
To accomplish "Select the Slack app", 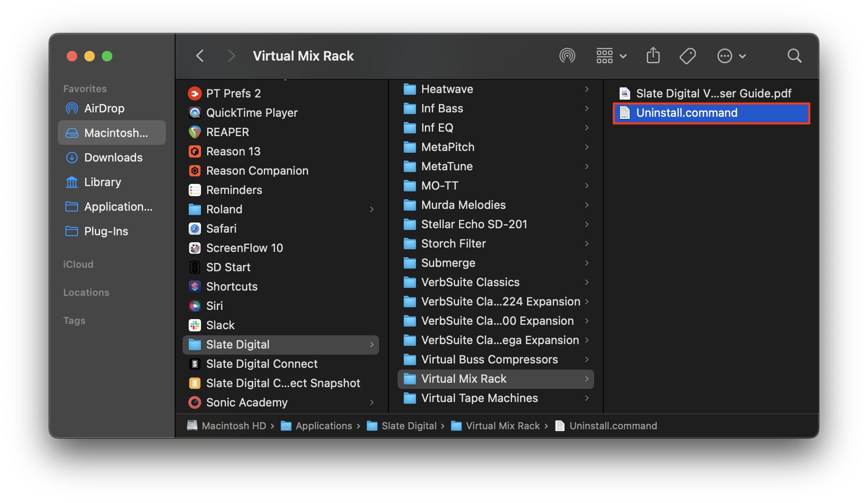I will (281, 325).
